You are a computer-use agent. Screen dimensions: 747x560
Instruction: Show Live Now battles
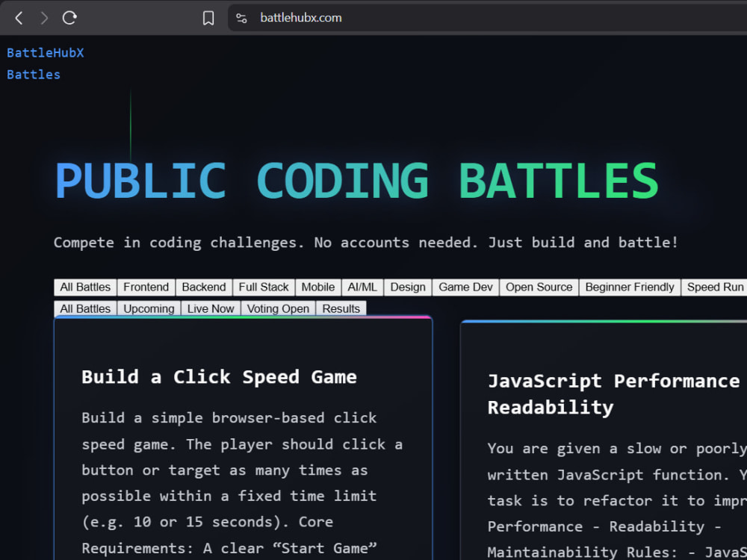coord(211,308)
